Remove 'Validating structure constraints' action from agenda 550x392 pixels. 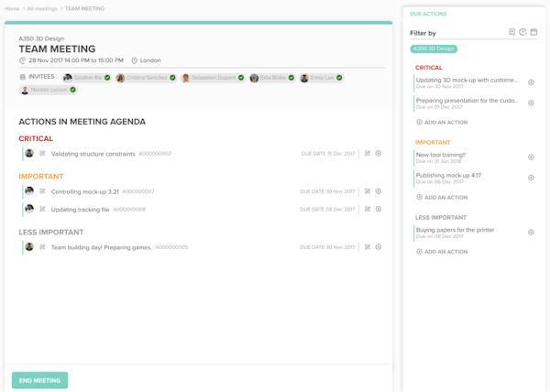[x=379, y=154]
